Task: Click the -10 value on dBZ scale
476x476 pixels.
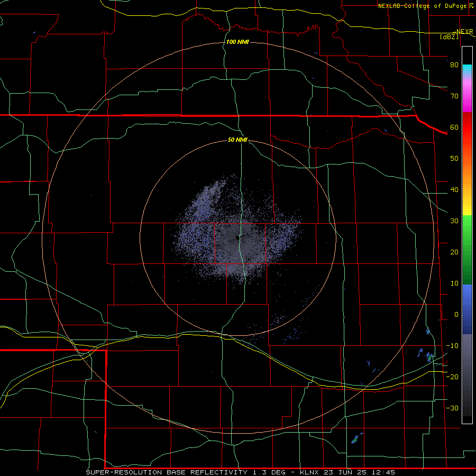Action: pos(452,346)
